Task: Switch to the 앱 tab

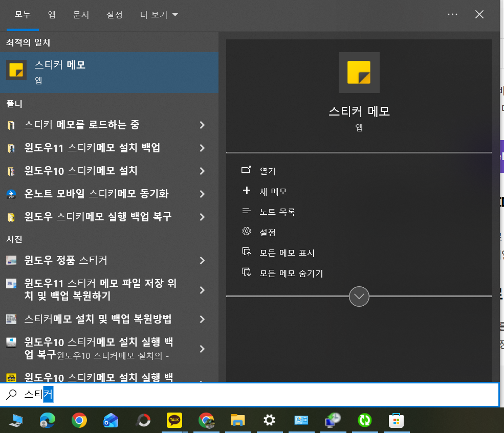Action: point(52,15)
